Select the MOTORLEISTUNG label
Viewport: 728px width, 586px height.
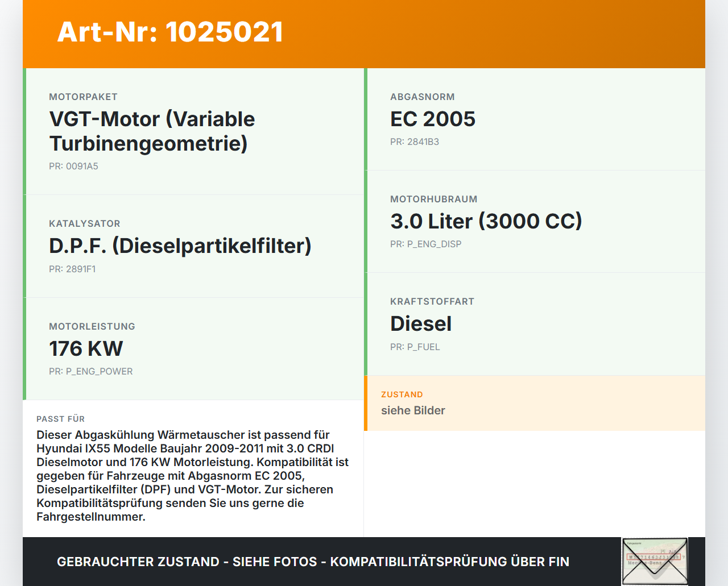[92, 326]
